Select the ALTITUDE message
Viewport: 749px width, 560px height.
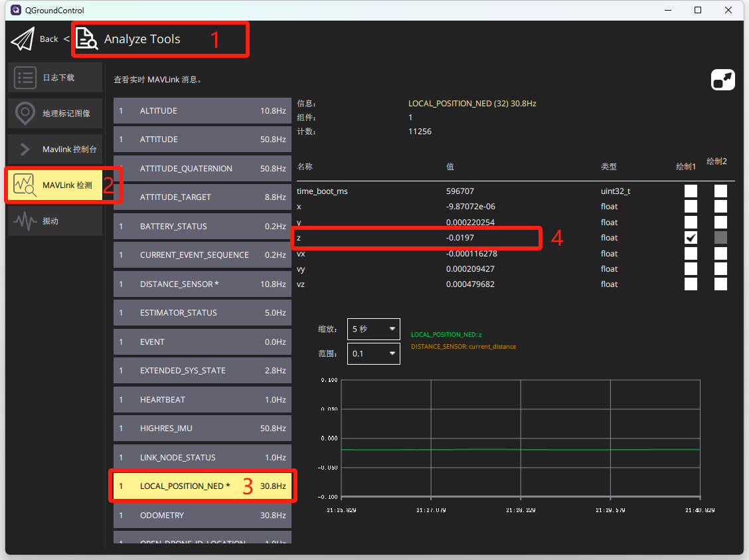tap(203, 111)
